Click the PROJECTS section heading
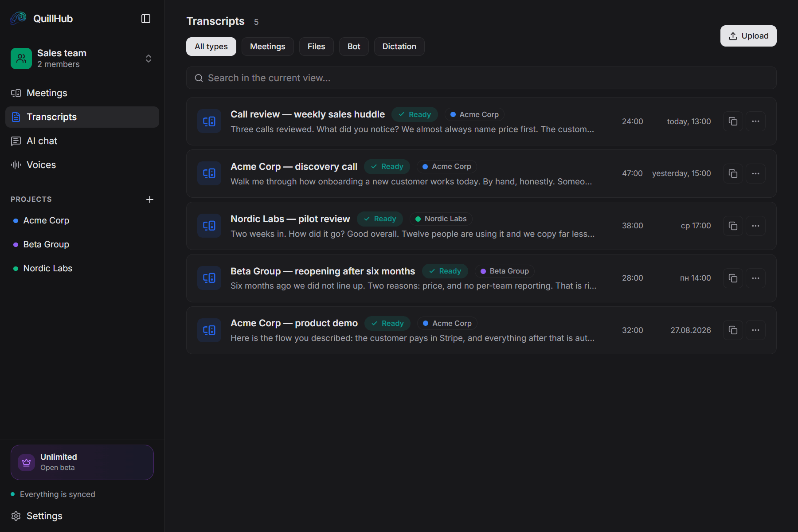This screenshot has height=532, width=798. click(x=31, y=199)
